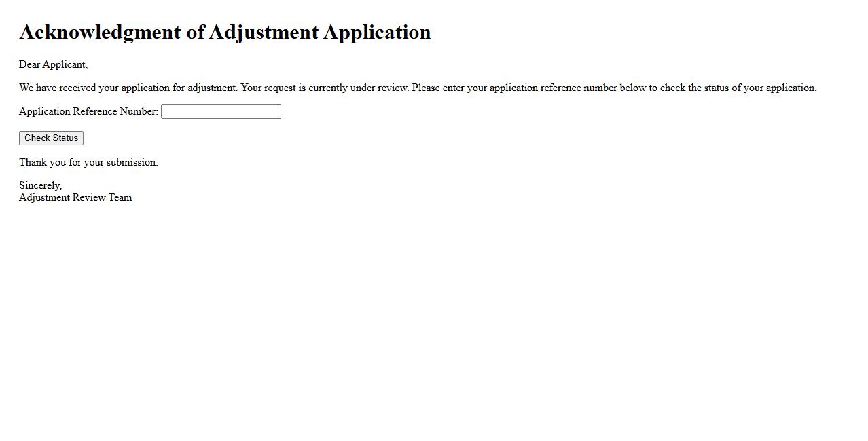
Task: Click the Application Reference Number label text
Action: [x=88, y=112]
